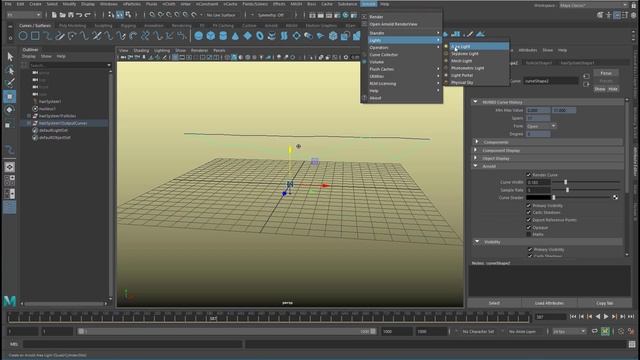The height and width of the screenshot is (360, 640).
Task: Select the NURBS square shelf icon
Action: tap(35, 36)
